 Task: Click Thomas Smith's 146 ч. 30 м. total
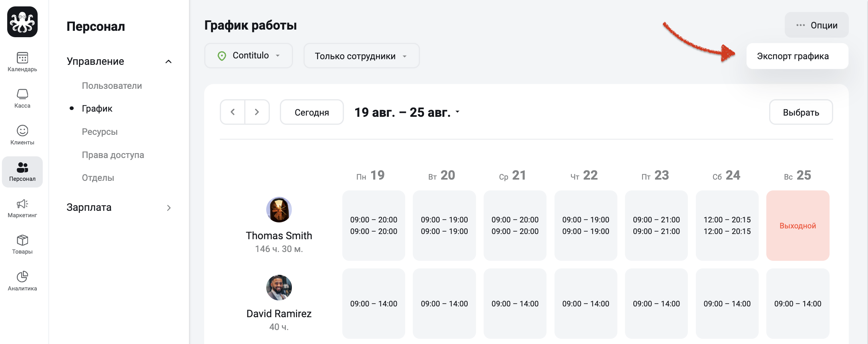279,249
